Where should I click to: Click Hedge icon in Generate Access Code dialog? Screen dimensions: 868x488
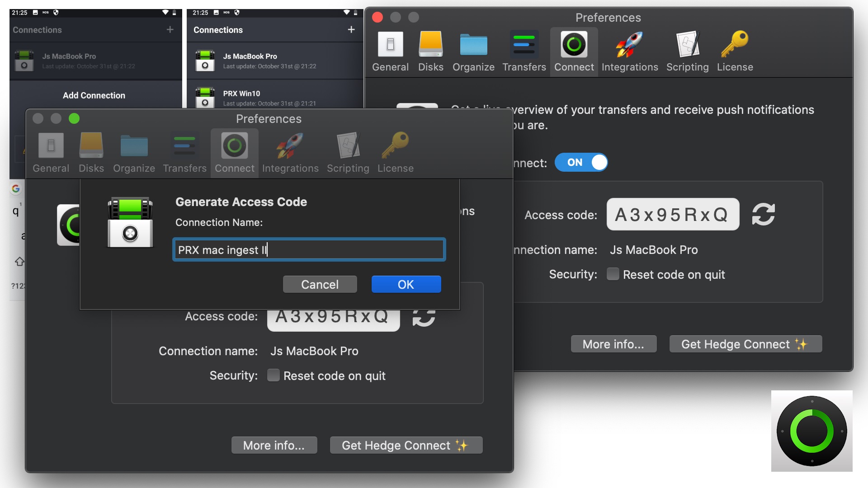130,222
